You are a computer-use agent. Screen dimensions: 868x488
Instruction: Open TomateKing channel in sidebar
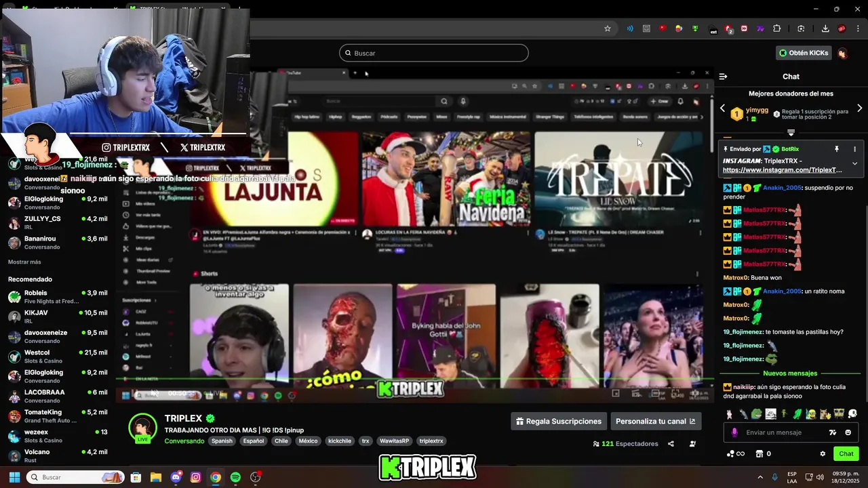click(58, 416)
